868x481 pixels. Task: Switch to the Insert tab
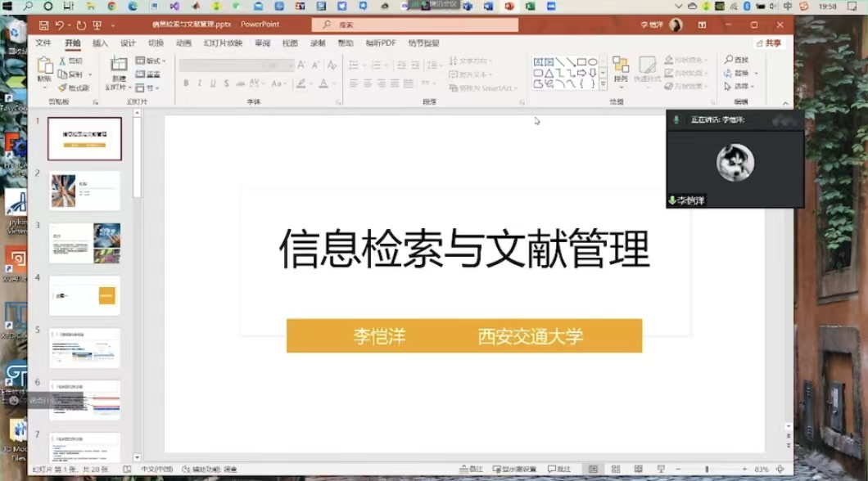click(x=100, y=43)
